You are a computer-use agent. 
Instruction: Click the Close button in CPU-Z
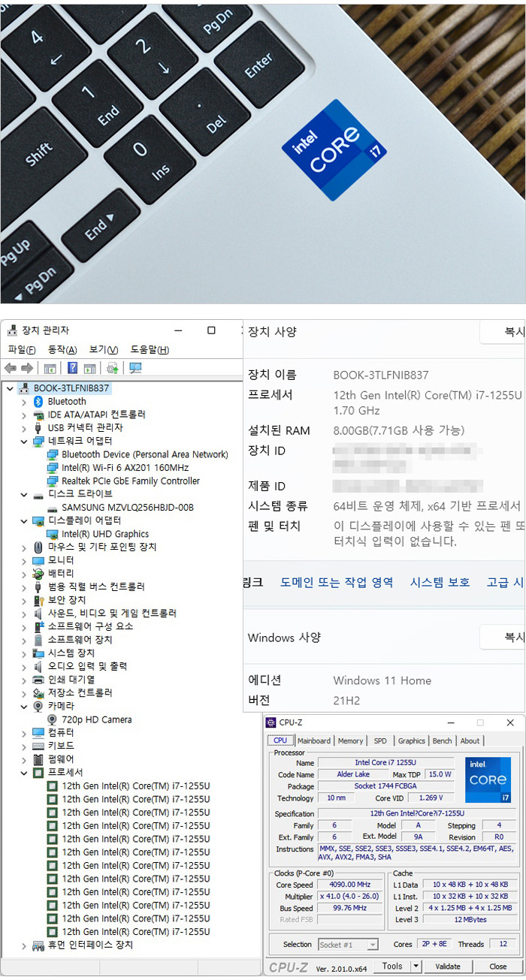[x=497, y=966]
